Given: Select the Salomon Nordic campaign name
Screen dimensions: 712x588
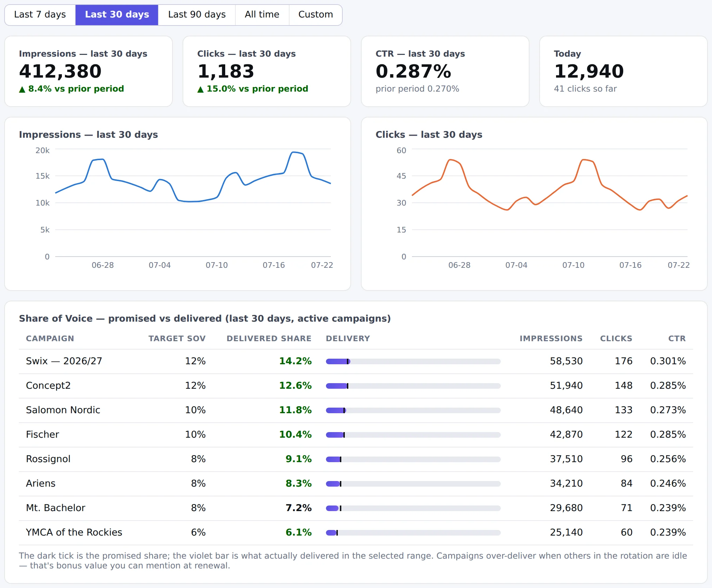Looking at the screenshot, I should [x=63, y=410].
